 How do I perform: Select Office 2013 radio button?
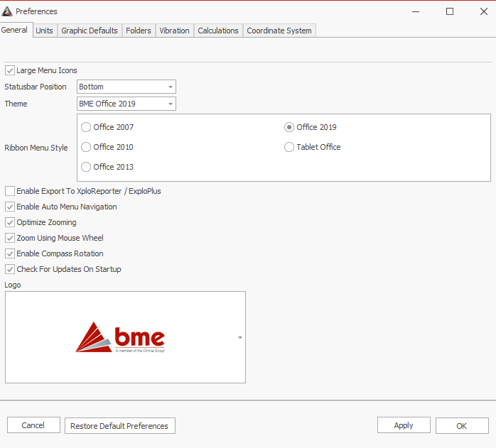[86, 167]
